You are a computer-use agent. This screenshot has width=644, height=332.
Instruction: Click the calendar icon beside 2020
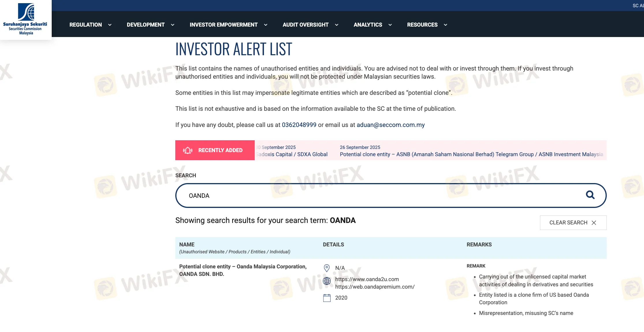point(327,298)
